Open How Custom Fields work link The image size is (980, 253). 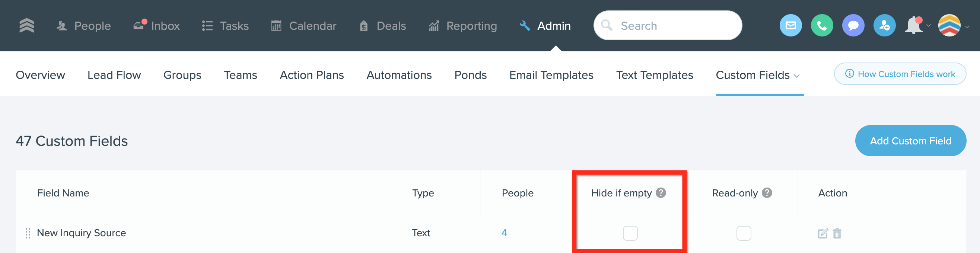900,74
